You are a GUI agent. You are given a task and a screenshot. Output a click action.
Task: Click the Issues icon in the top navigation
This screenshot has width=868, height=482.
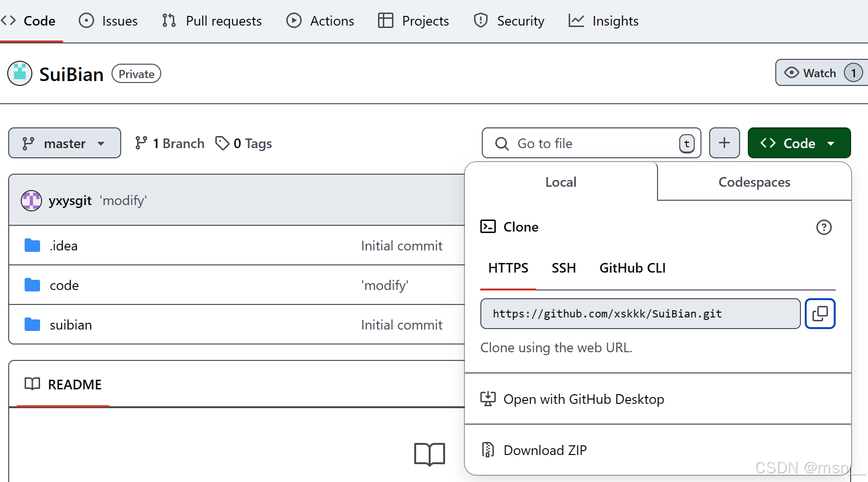[86, 21]
